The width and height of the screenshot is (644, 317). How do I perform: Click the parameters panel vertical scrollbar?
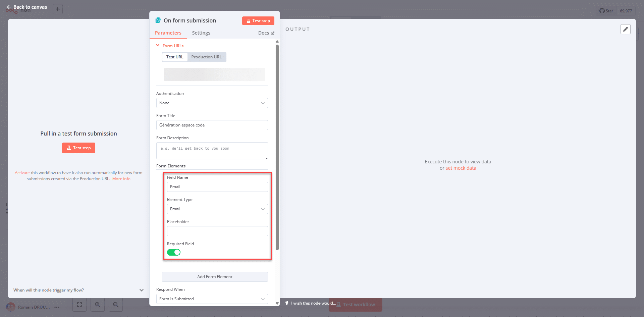277,148
